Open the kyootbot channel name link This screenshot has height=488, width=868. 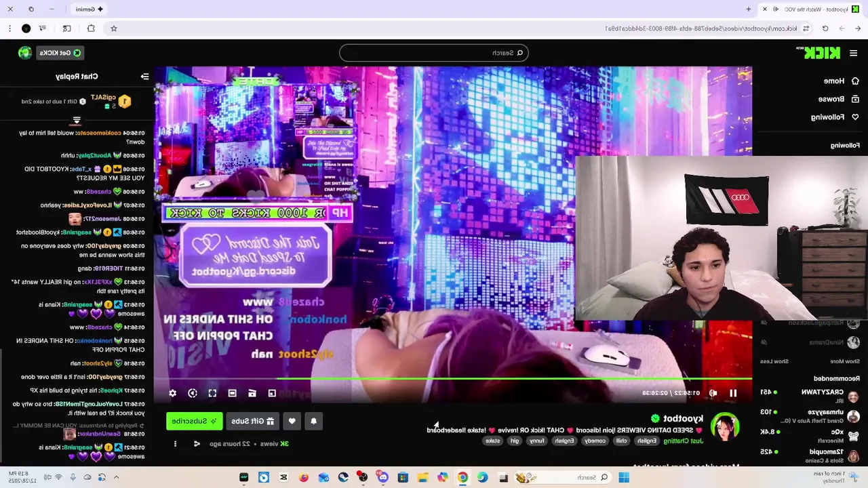pos(683,418)
